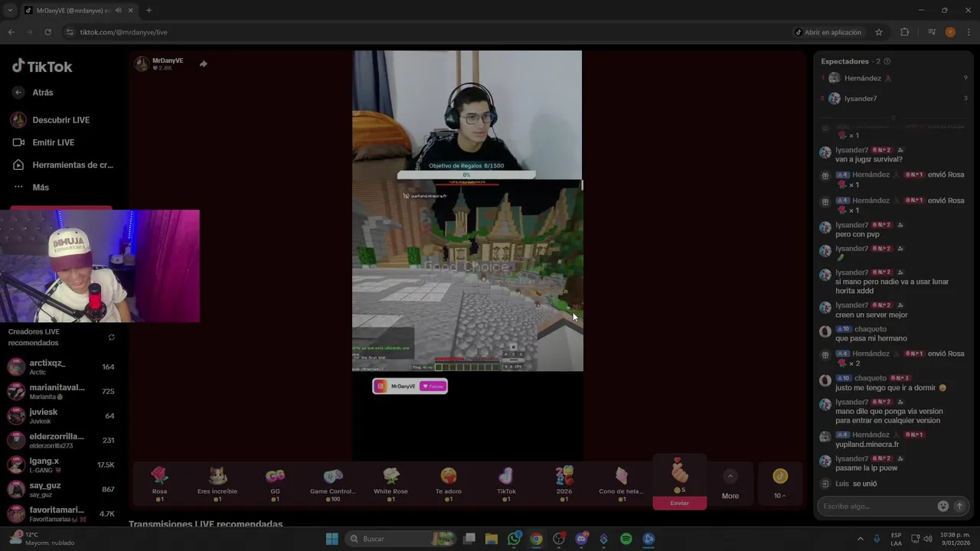Viewport: 980px width, 551px height.
Task: Open elderzorrilla recommended live creator
Action: pyautogui.click(x=61, y=440)
